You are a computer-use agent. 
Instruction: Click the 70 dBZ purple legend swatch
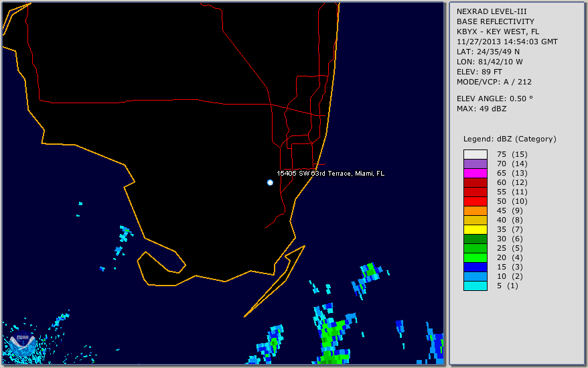point(475,164)
